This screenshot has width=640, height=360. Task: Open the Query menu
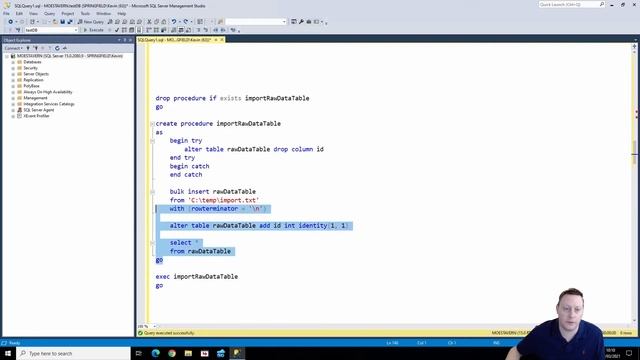49,13
